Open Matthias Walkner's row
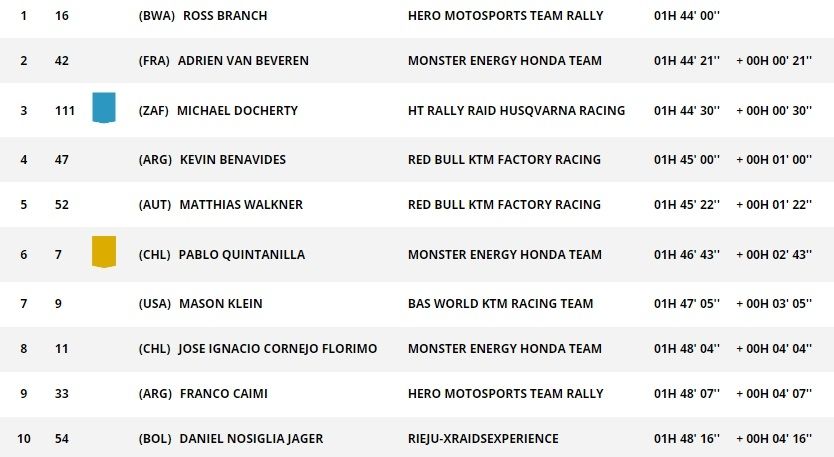The image size is (834, 457). (241, 205)
